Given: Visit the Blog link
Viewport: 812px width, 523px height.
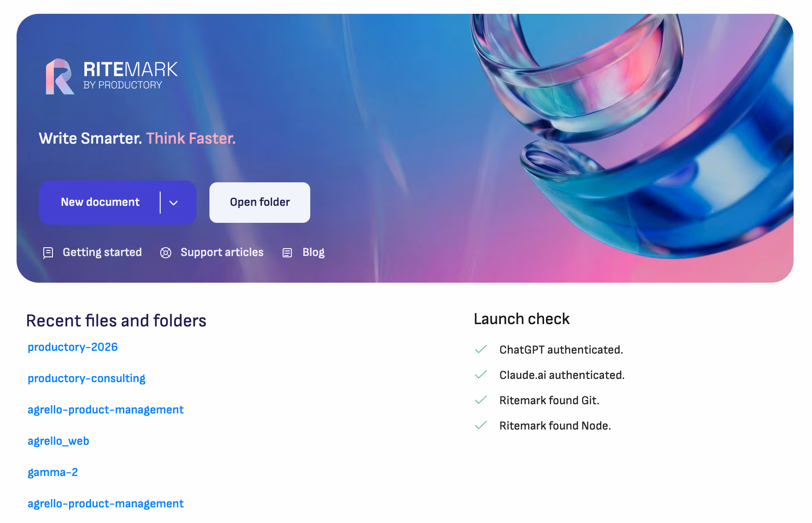Looking at the screenshot, I should coord(313,252).
